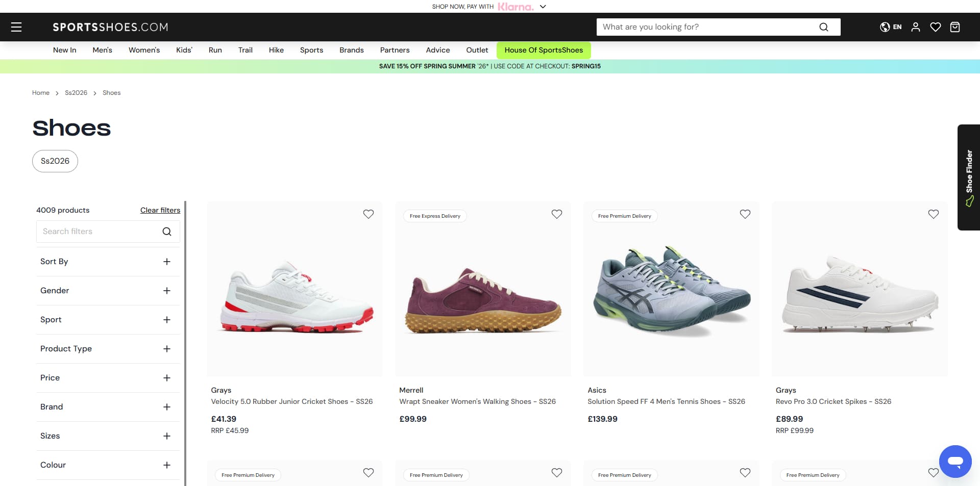Viewport: 980px width, 486px height.
Task: Open the Brands menu
Action: [x=351, y=50]
